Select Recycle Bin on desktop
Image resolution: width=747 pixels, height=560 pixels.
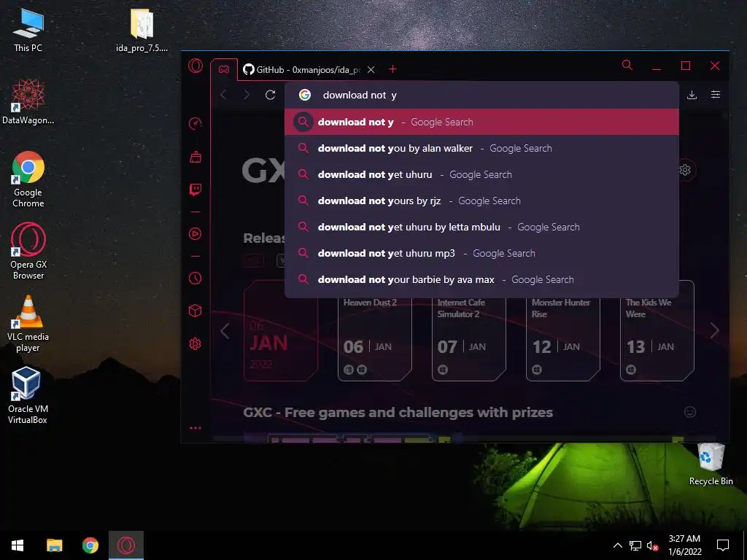(x=711, y=464)
